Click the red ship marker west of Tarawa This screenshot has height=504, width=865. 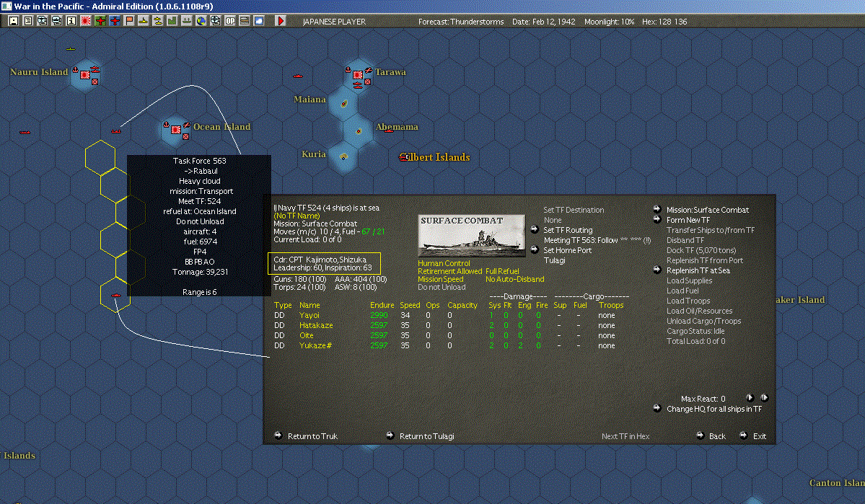coord(298,76)
